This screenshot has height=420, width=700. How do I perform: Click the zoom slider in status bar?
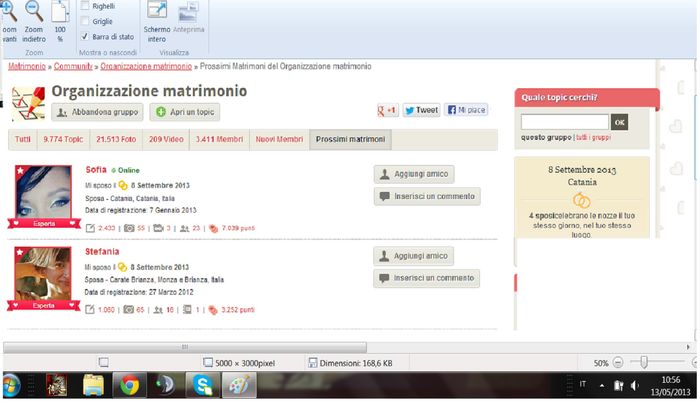pyautogui.click(x=643, y=362)
